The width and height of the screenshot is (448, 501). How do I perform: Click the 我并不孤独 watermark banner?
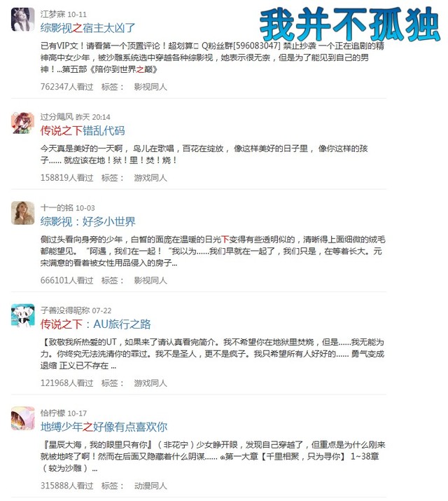point(350,25)
